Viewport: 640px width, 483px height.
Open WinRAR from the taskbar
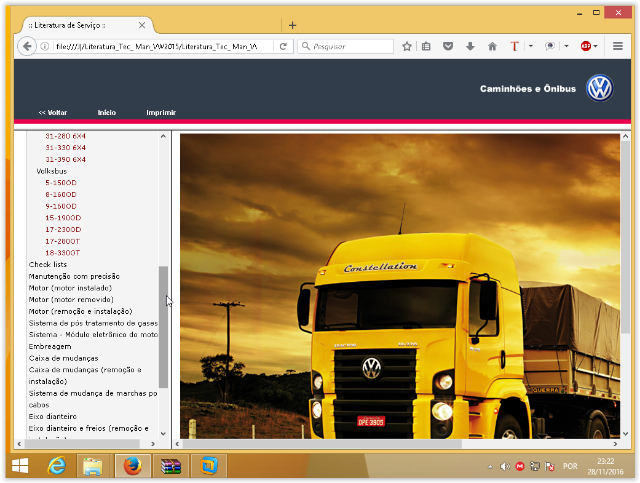(x=171, y=465)
